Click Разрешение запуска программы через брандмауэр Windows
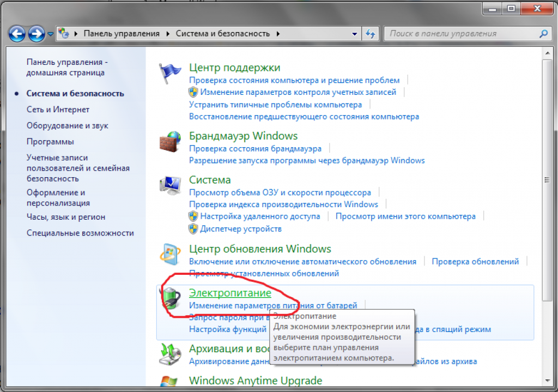558x392 pixels. click(x=307, y=160)
